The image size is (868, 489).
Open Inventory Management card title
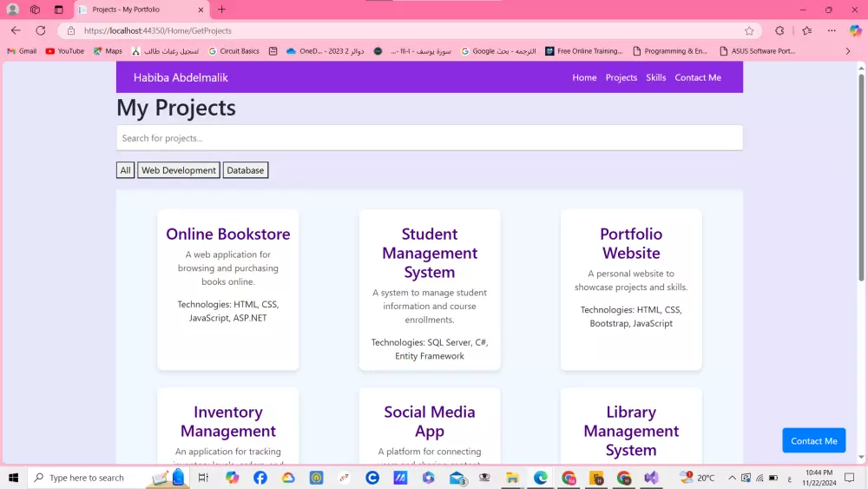(228, 421)
